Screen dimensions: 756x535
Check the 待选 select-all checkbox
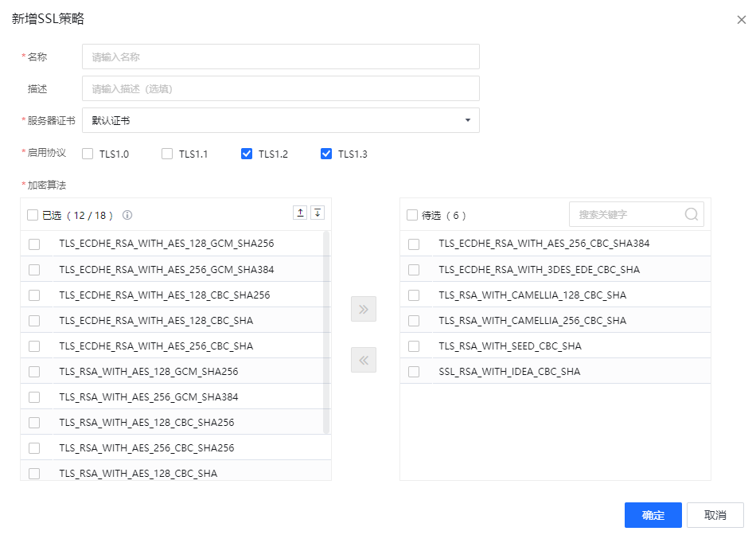pos(414,213)
